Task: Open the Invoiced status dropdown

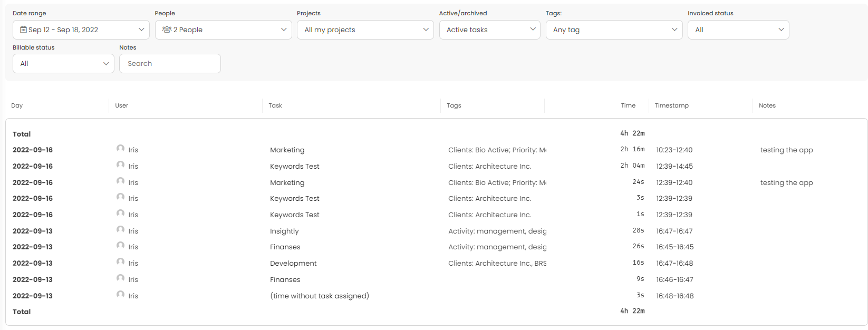Action: pyautogui.click(x=738, y=30)
